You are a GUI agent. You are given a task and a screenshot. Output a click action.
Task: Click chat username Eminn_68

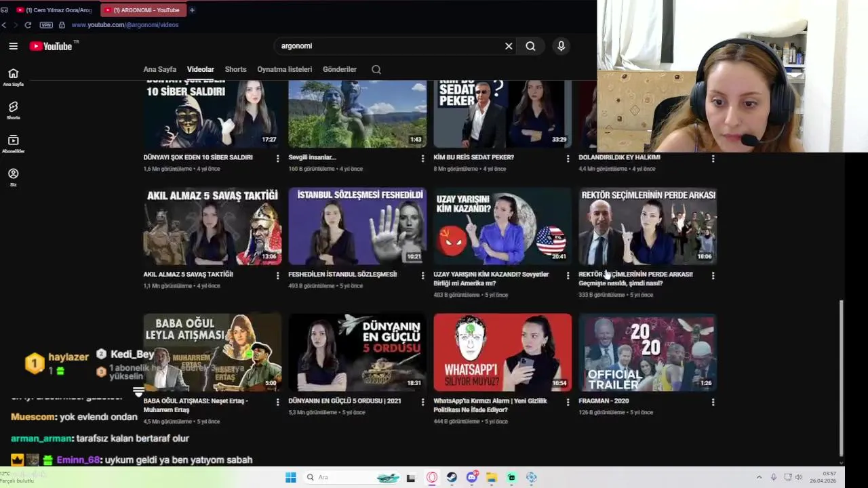(78, 460)
